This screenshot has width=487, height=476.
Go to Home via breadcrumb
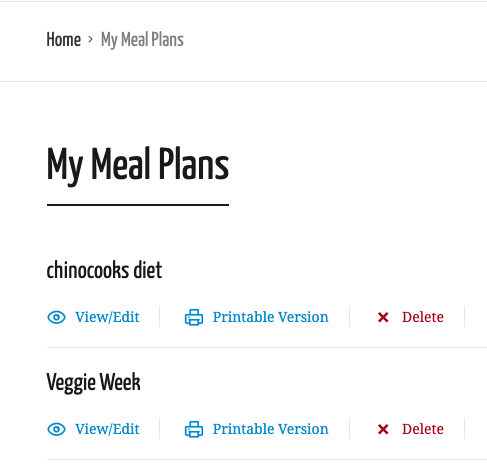[63, 40]
